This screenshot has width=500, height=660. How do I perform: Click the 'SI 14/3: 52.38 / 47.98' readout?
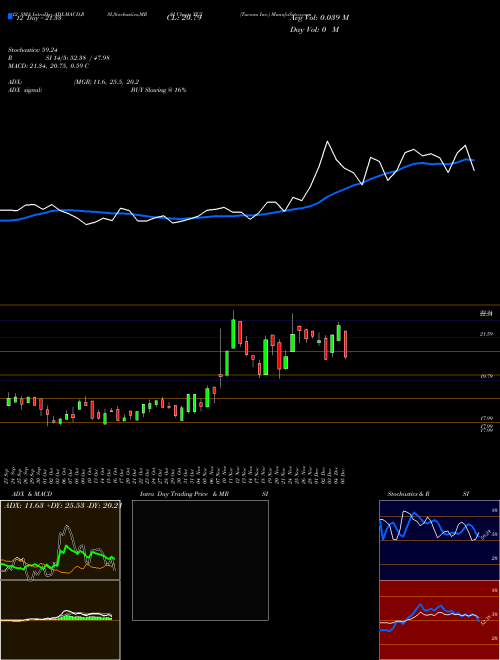(77, 58)
